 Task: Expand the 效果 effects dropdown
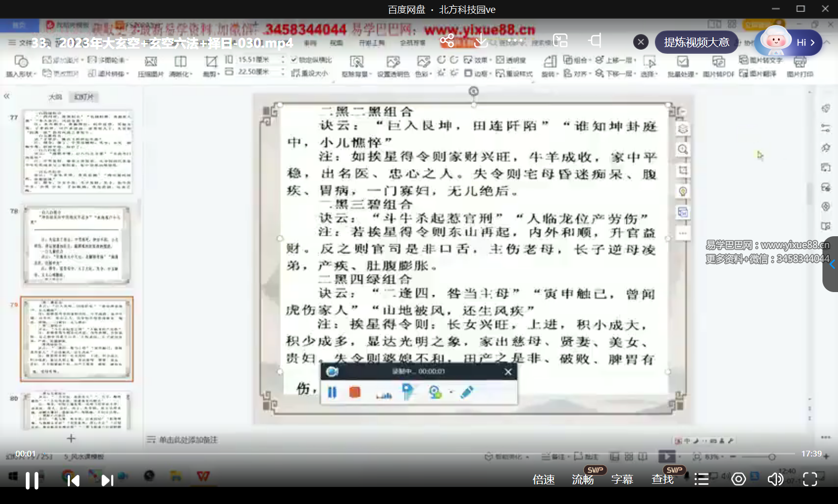[480, 59]
